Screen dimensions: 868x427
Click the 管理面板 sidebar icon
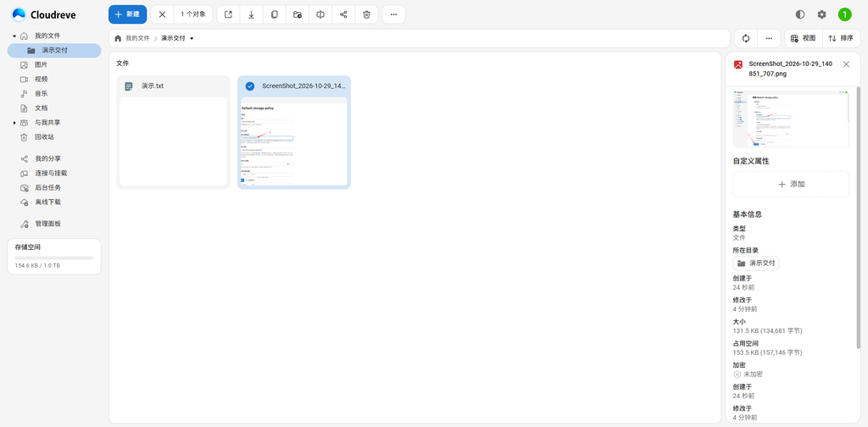(24, 224)
